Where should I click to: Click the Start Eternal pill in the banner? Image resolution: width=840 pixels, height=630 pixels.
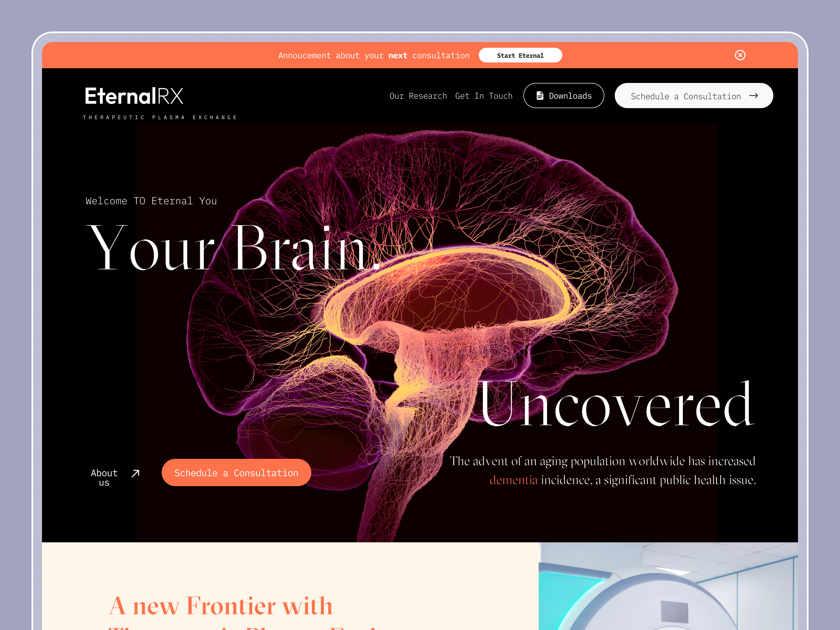(x=520, y=55)
